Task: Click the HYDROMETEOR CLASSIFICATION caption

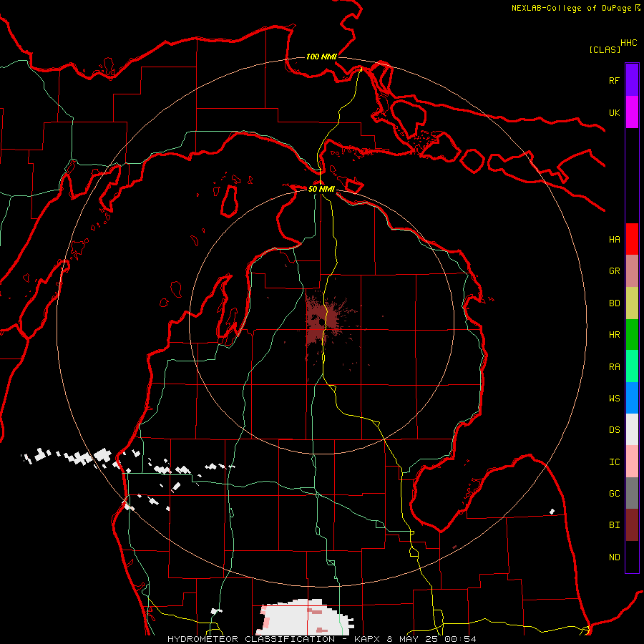Action: coord(251,639)
